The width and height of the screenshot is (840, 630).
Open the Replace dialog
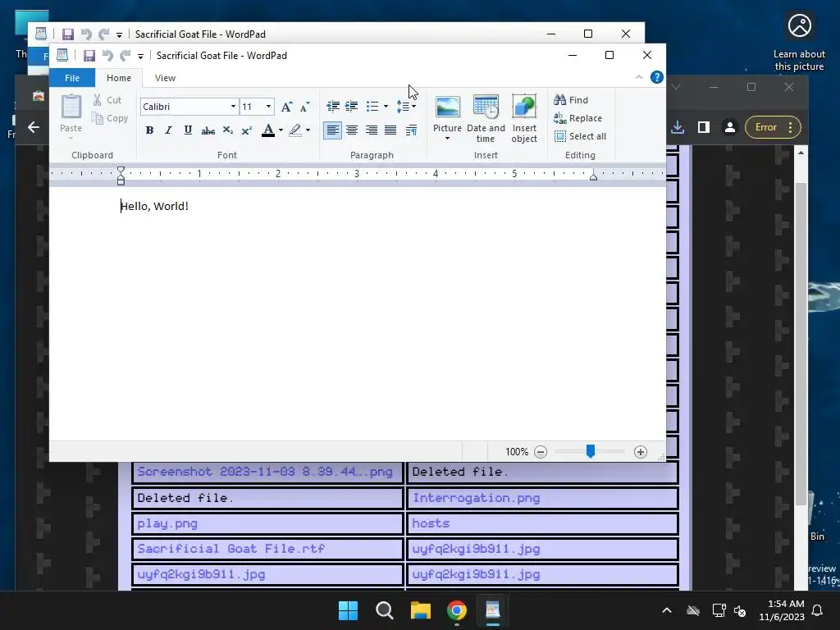tap(578, 118)
